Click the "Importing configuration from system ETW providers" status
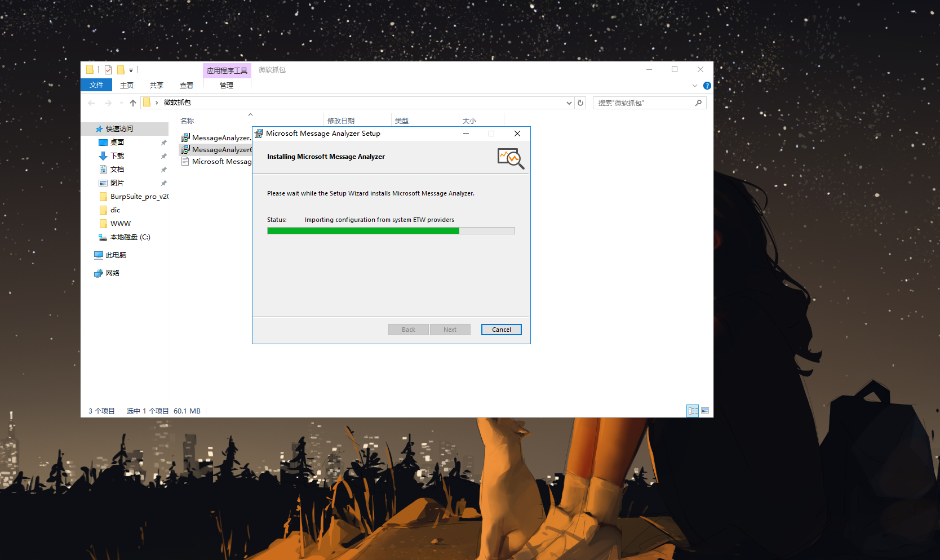Image resolution: width=940 pixels, height=560 pixels. tap(379, 220)
